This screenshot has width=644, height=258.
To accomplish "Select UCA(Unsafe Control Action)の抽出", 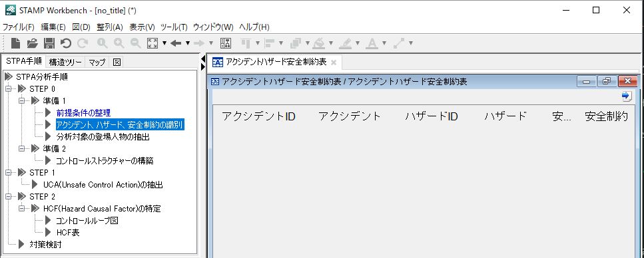I will [103, 185].
